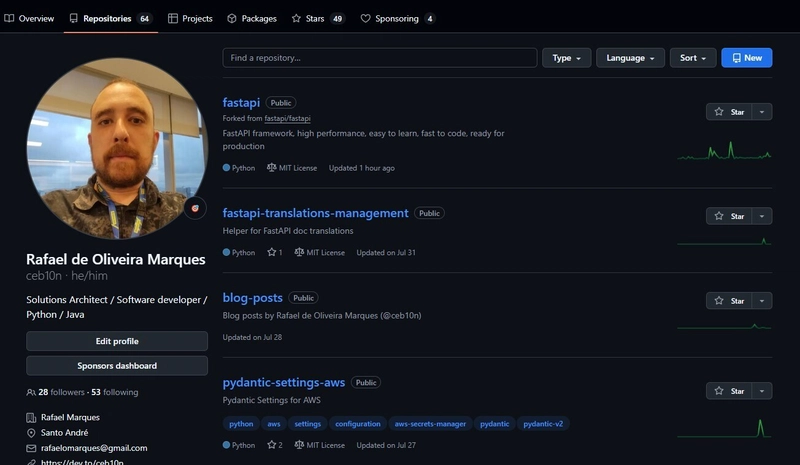
Task: Open the pydantic-settings-aws repository
Action: [284, 382]
